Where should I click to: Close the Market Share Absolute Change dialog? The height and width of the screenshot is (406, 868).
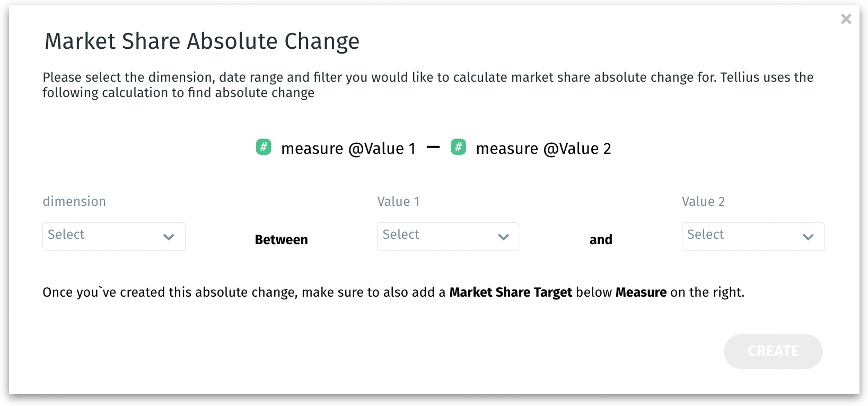846,19
